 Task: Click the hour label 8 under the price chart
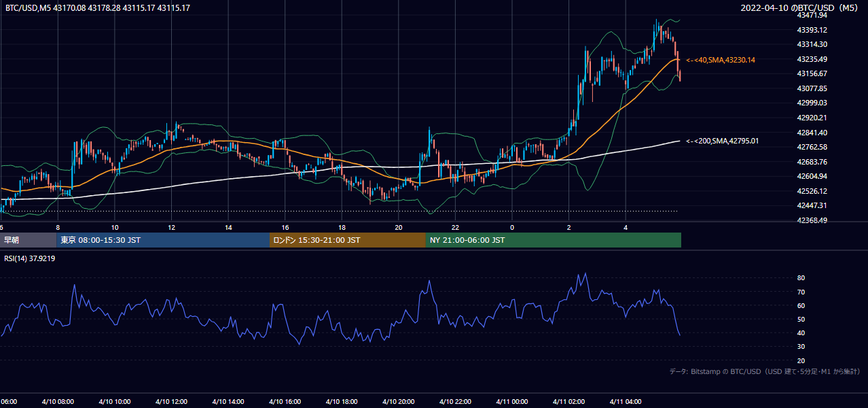click(x=58, y=228)
